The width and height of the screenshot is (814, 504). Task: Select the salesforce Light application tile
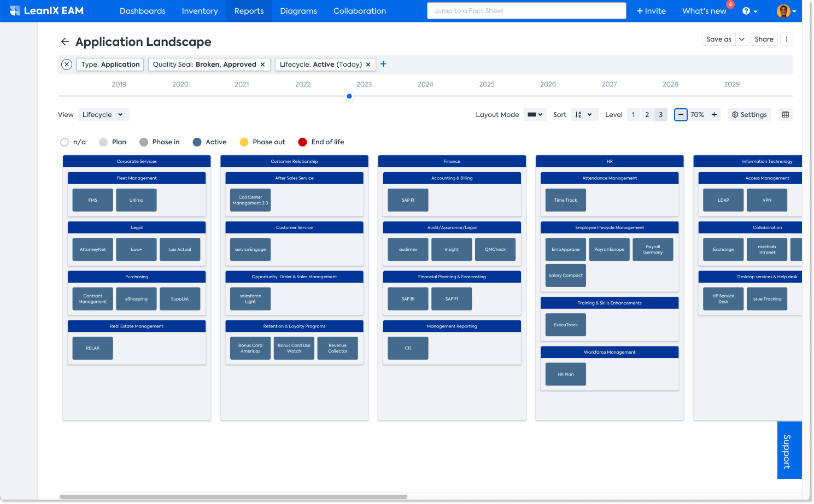click(250, 299)
